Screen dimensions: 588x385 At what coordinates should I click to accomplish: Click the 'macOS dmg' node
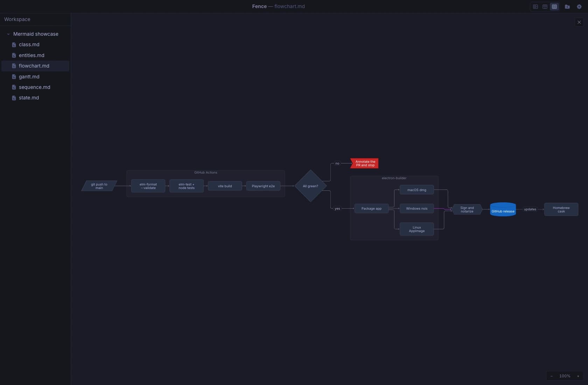[417, 190]
